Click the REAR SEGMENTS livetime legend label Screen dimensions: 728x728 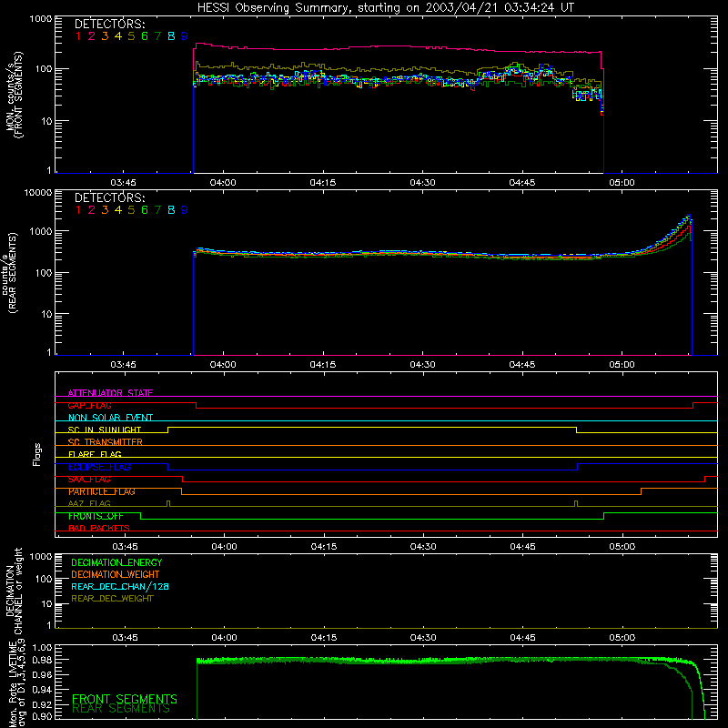[x=121, y=709]
